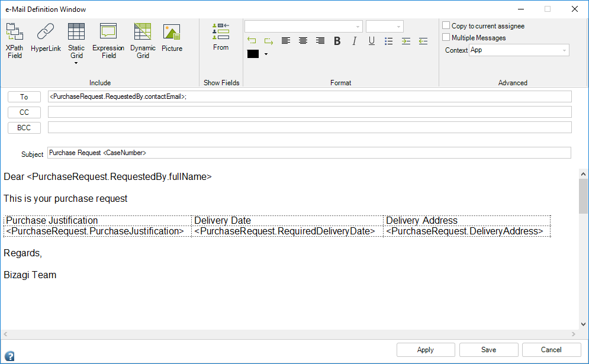The height and width of the screenshot is (364, 589).
Task: Align text right
Action: point(320,41)
